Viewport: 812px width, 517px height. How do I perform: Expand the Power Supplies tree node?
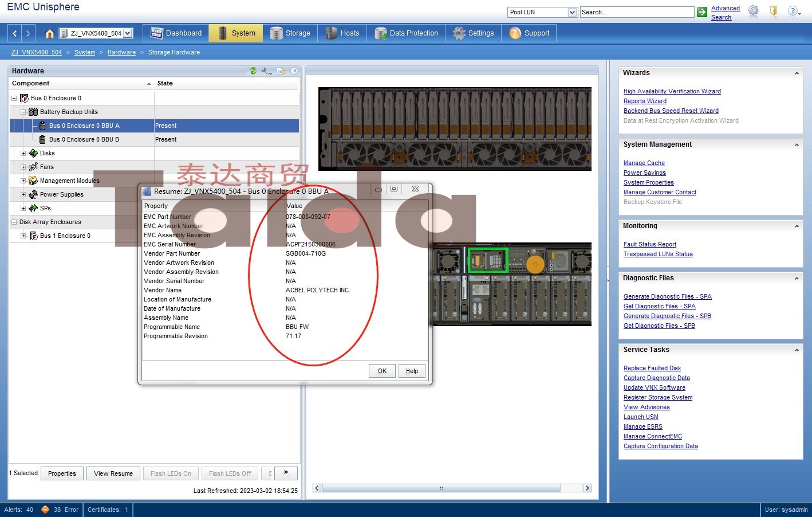(23, 194)
